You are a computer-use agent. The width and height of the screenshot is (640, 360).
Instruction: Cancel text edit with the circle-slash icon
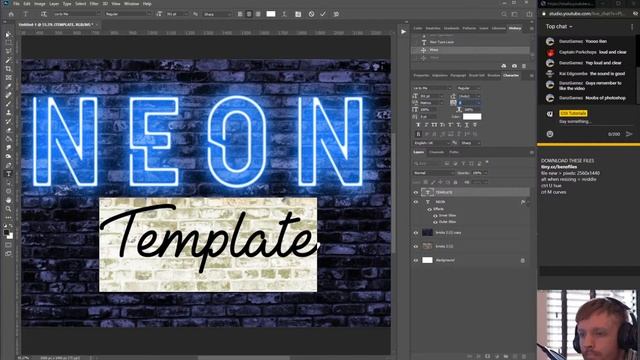point(311,14)
